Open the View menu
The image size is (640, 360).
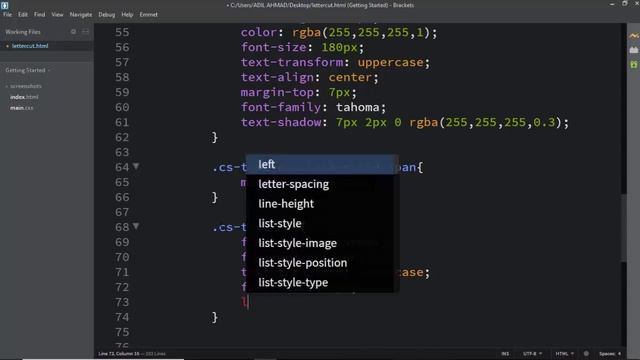coord(57,14)
